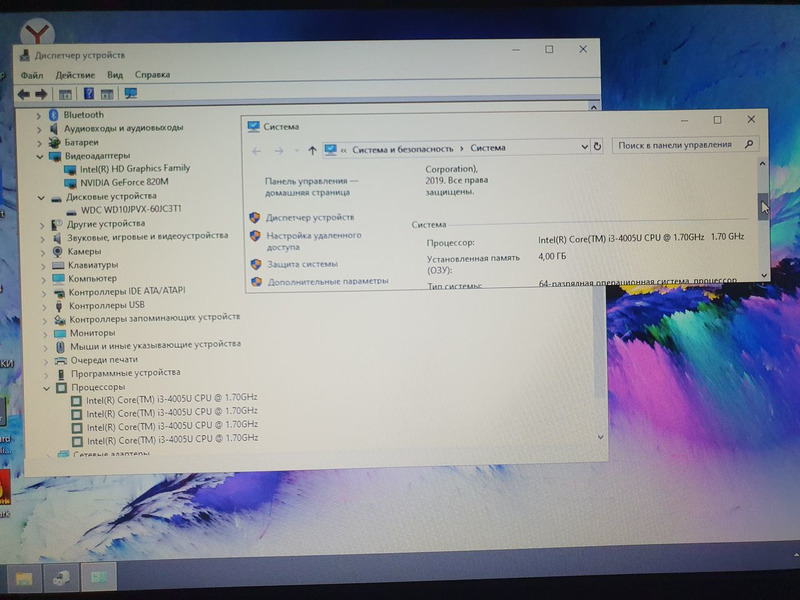Image resolution: width=800 pixels, height=600 pixels.
Task: Click the Процессоры category icon
Action: (x=62, y=388)
